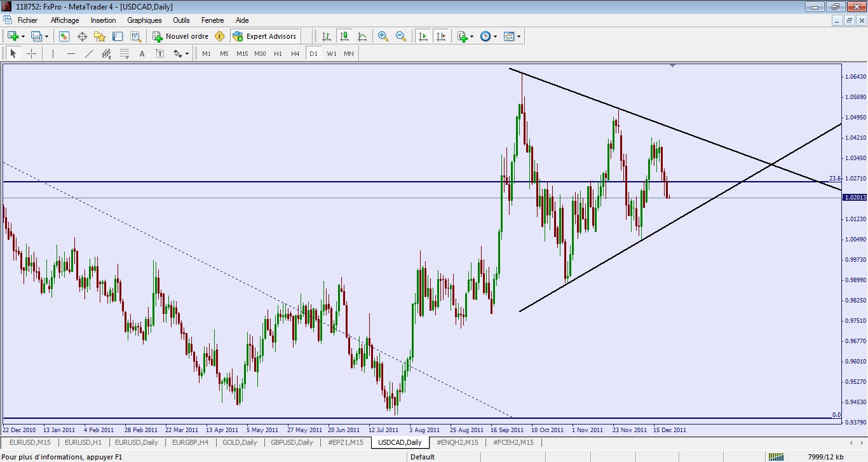Click the Zoom In magnifier icon
This screenshot has width=868, height=462.
pyautogui.click(x=383, y=36)
